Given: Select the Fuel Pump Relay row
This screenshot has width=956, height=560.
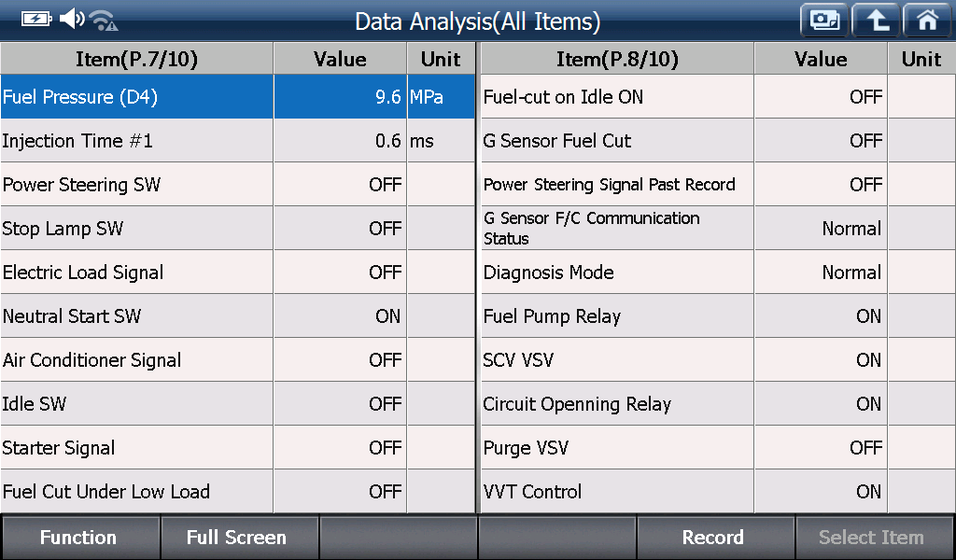Looking at the screenshot, I should tap(718, 316).
